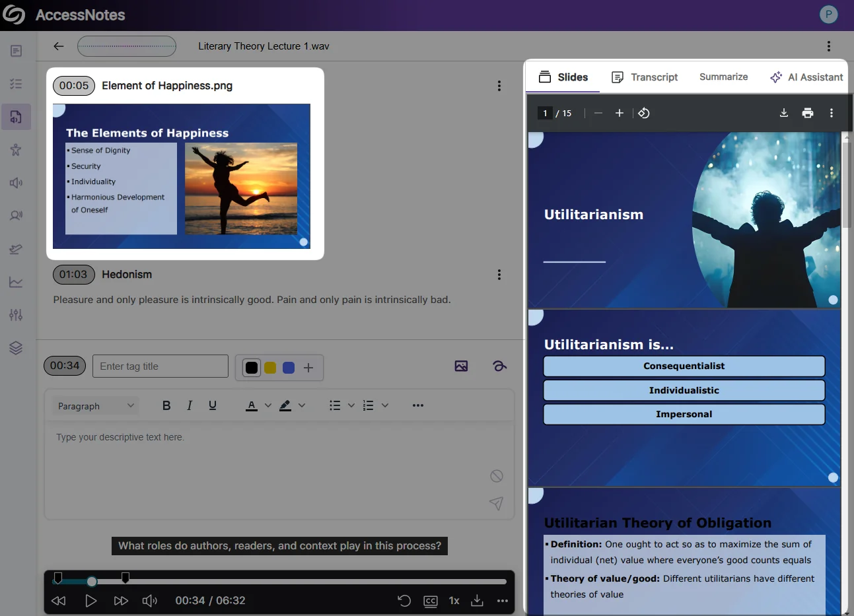Download the slides PDF
The image size is (854, 616).
(784, 113)
